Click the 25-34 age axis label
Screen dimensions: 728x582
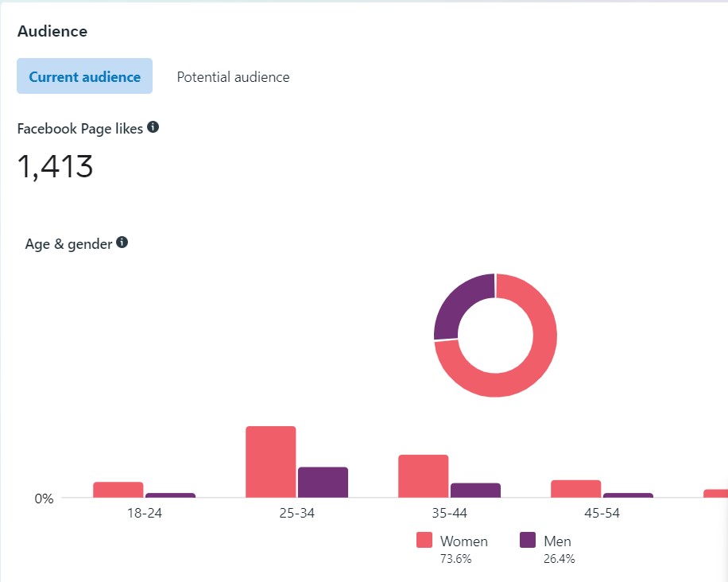click(x=296, y=513)
